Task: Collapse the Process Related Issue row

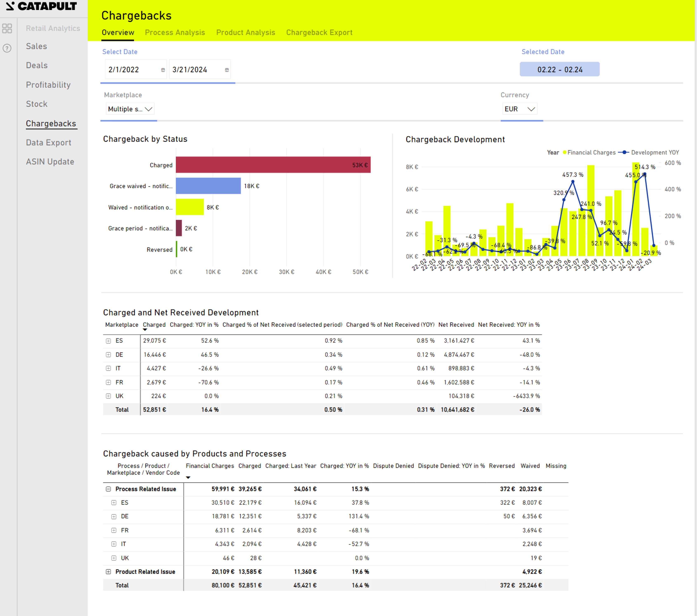Action: click(108, 489)
